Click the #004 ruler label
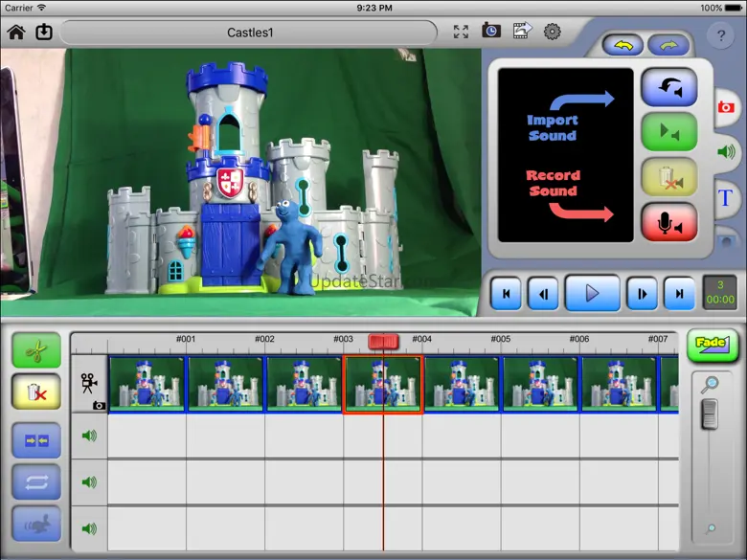The width and height of the screenshot is (747, 560). (x=421, y=339)
